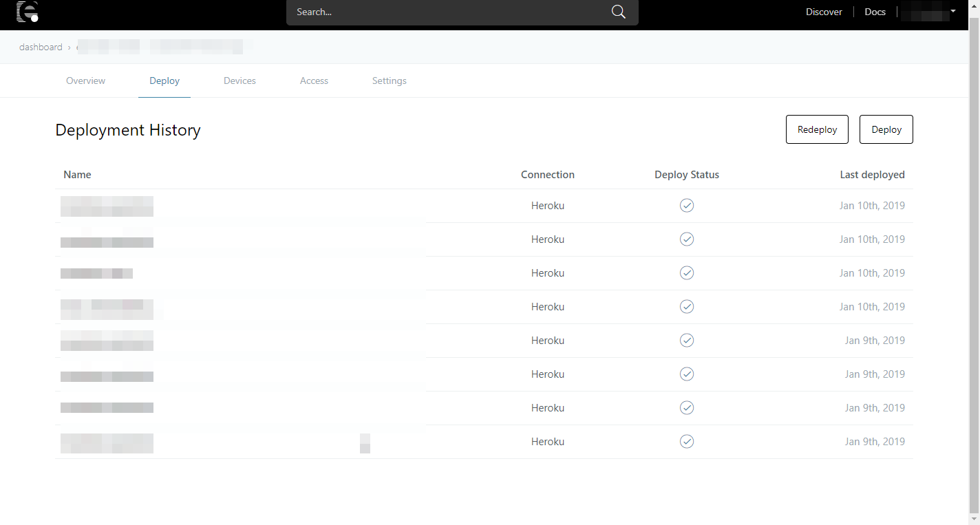Click the magnifying glass search icon

pos(618,12)
